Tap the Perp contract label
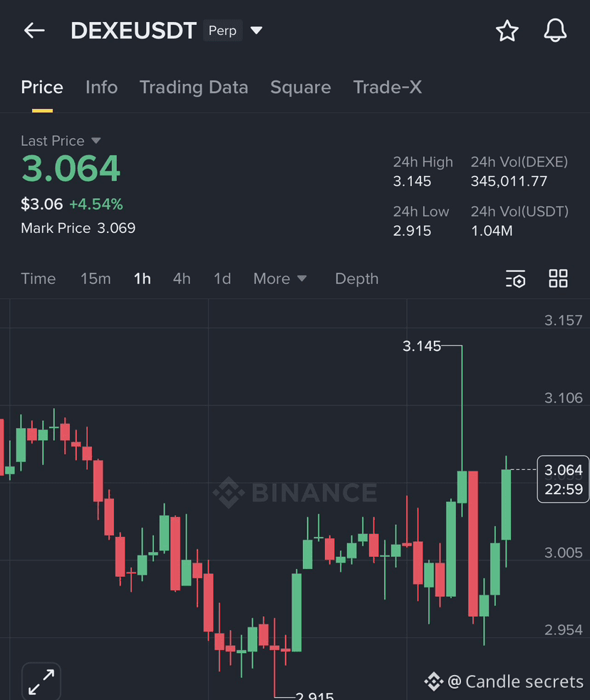590x700 pixels. tap(222, 31)
